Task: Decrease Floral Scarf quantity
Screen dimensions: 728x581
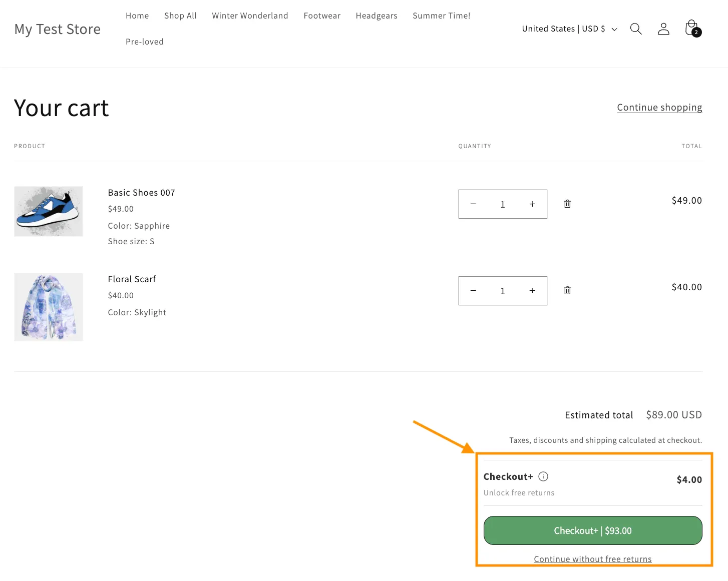Action: coord(473,291)
